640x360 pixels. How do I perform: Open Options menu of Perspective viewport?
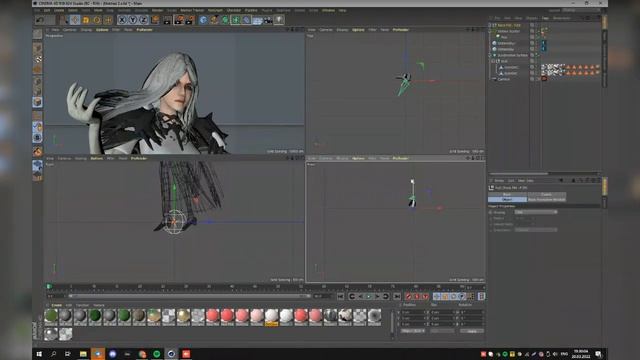[x=102, y=30]
